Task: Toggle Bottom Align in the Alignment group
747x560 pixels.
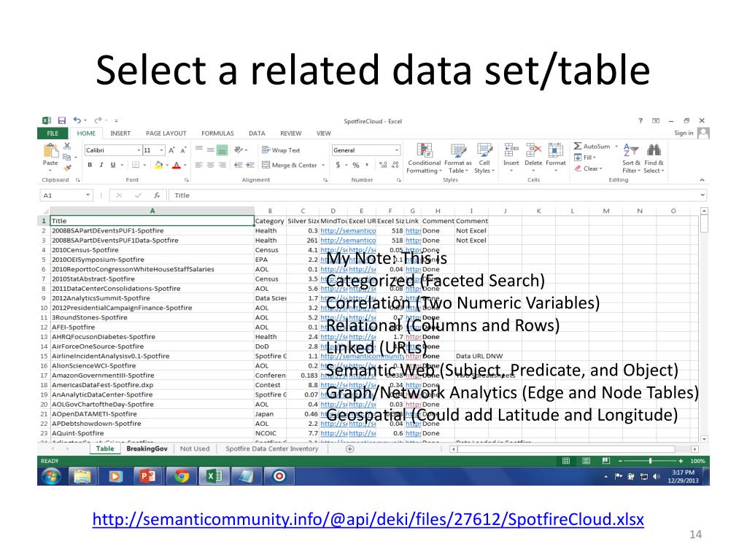Action: pos(222,150)
